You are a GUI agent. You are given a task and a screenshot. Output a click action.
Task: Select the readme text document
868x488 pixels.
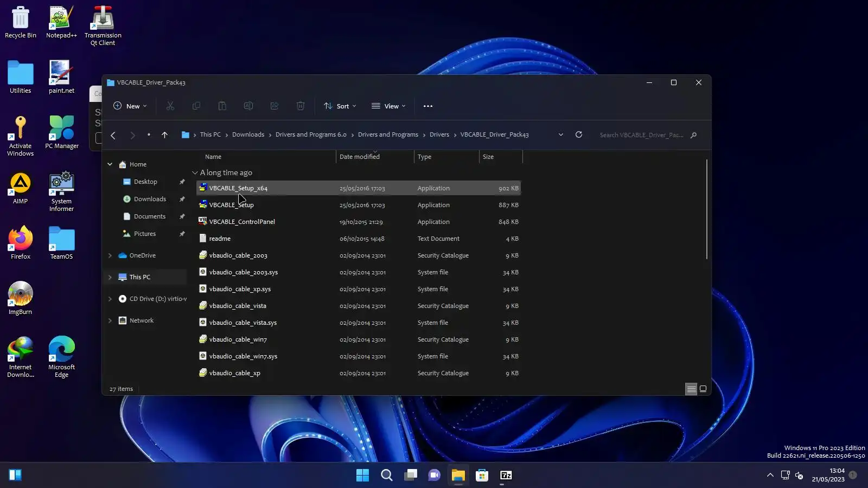point(359,239)
